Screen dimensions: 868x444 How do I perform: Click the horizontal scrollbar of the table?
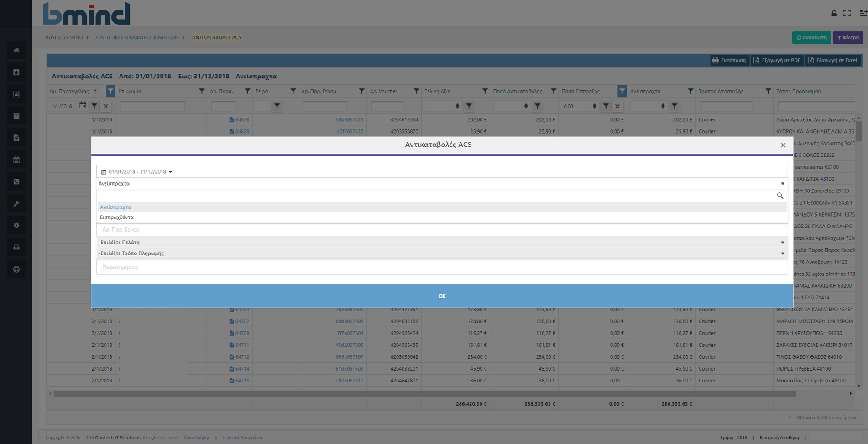point(425,393)
